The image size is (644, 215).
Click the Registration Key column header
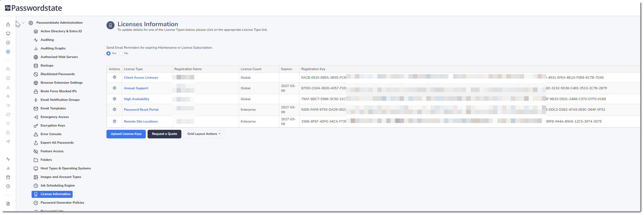coord(313,69)
